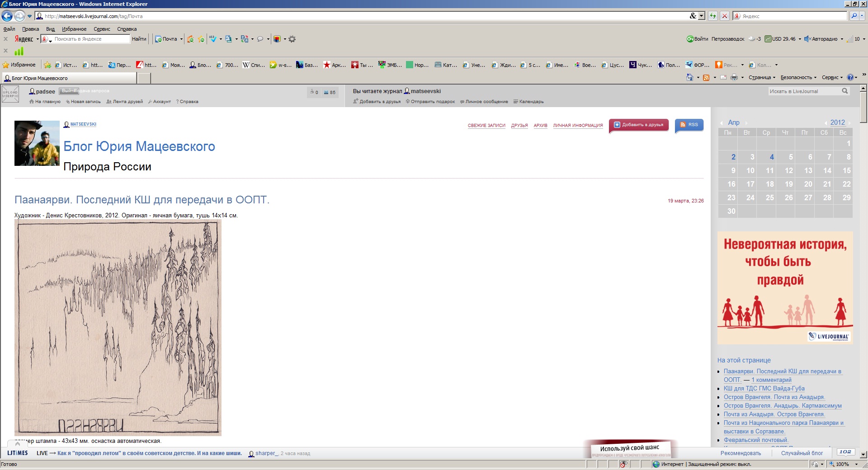Image resolution: width=868 pixels, height=470 pixels.
Task: Expand the USD exchange rate dropdown
Action: point(800,39)
